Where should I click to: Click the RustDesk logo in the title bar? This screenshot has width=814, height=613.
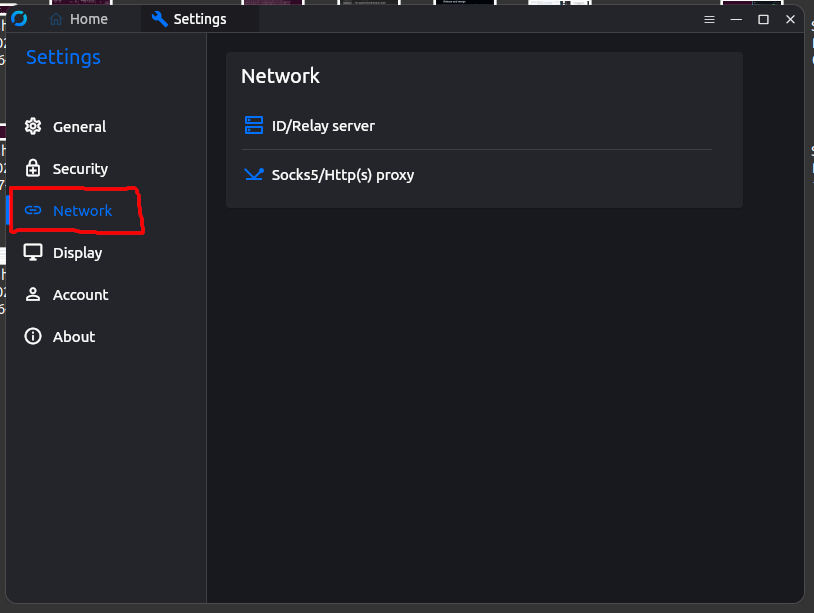(19, 19)
